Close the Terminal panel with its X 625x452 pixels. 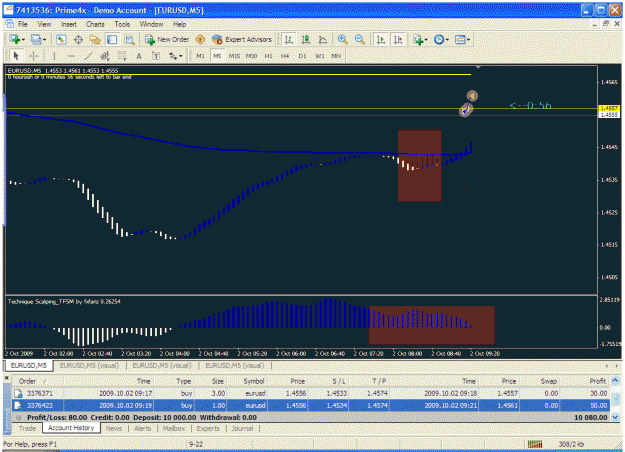click(x=6, y=377)
